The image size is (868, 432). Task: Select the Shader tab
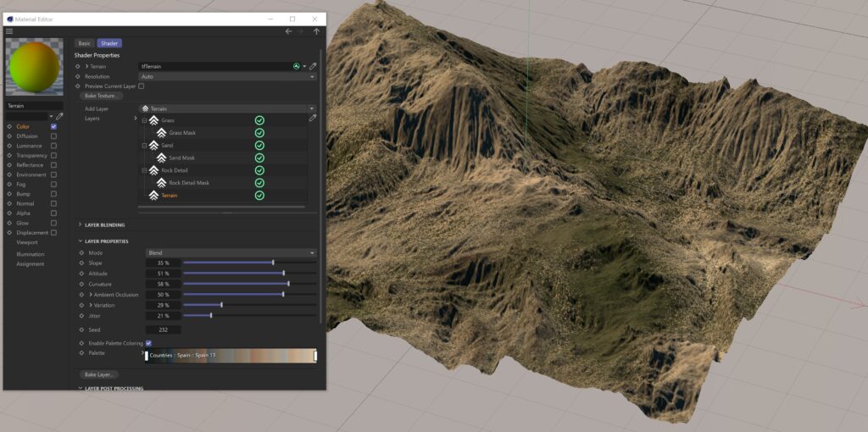coord(109,43)
